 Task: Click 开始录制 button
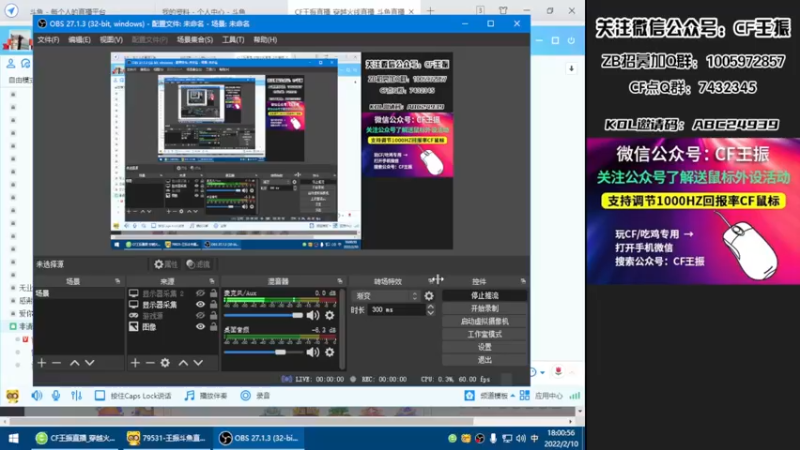click(x=484, y=308)
